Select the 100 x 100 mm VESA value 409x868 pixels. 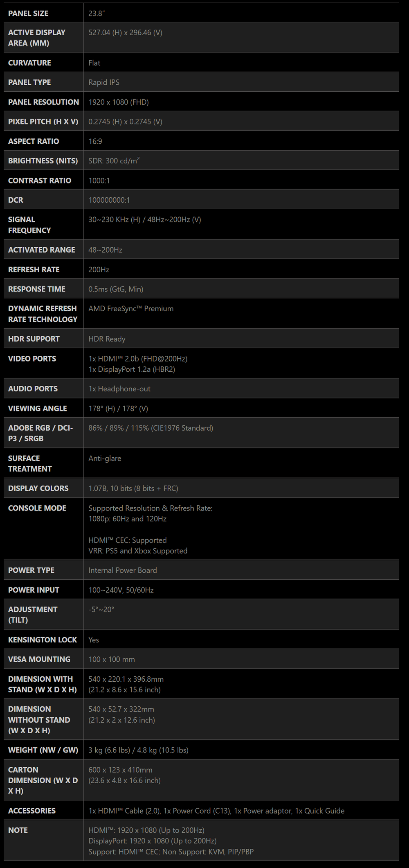(x=112, y=660)
